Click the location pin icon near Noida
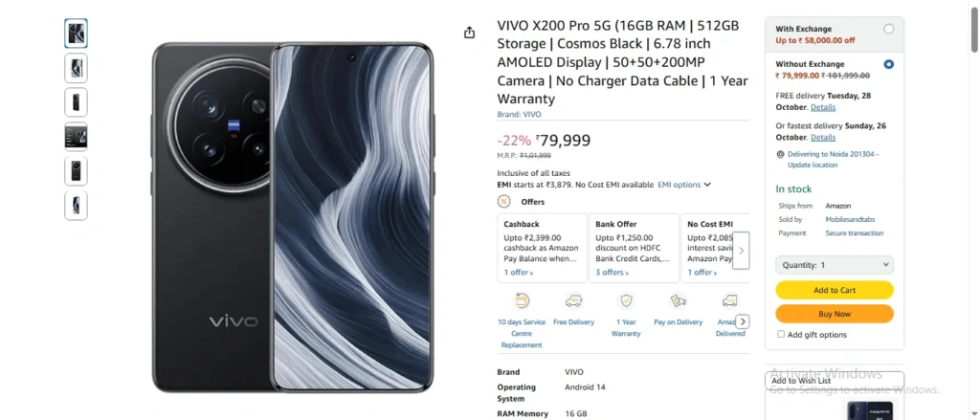This screenshot has width=980, height=420. click(780, 154)
